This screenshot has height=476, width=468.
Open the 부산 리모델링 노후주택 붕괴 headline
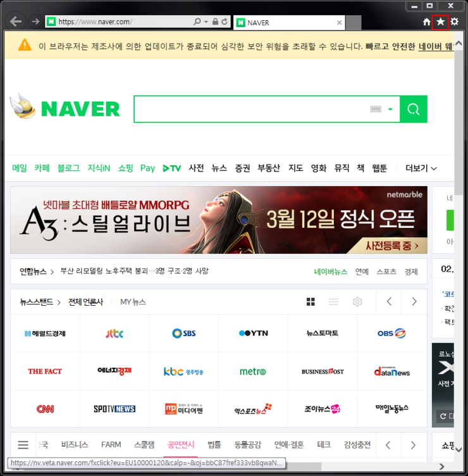tap(134, 271)
